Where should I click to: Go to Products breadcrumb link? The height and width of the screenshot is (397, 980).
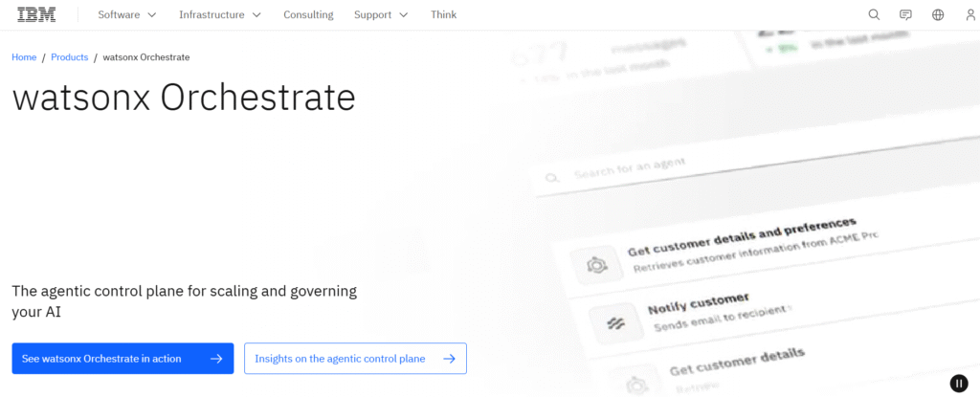coord(69,56)
